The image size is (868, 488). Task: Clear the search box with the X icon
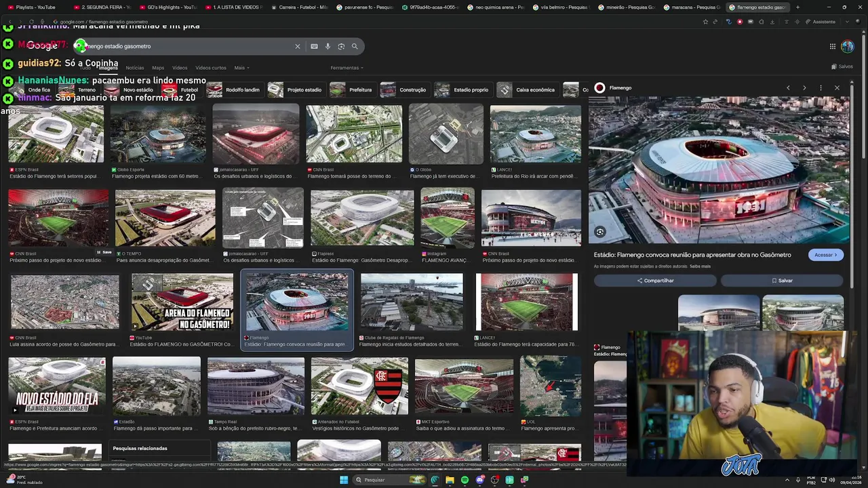(297, 46)
